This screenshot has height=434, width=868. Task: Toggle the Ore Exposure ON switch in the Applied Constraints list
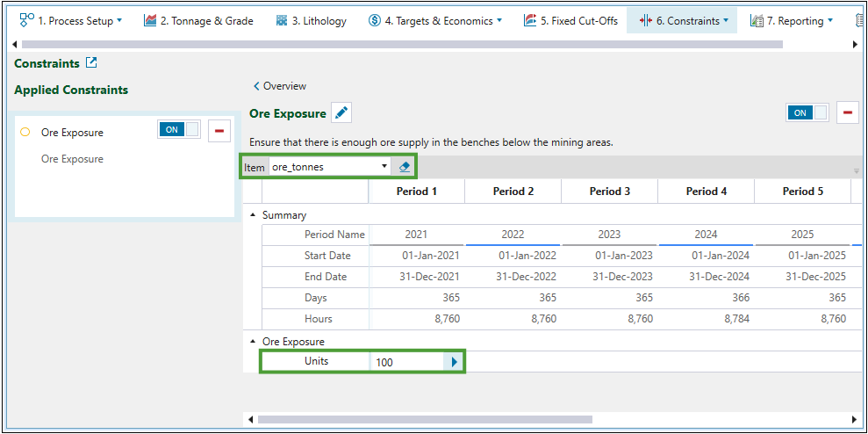[179, 130]
